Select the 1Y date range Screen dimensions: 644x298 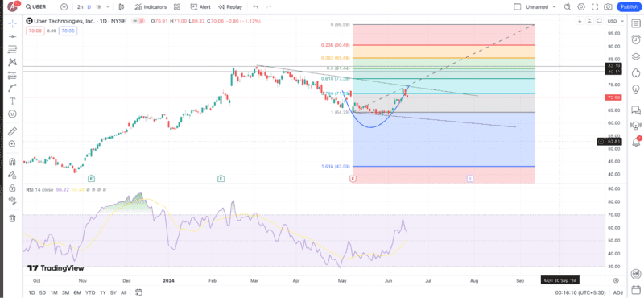103,292
